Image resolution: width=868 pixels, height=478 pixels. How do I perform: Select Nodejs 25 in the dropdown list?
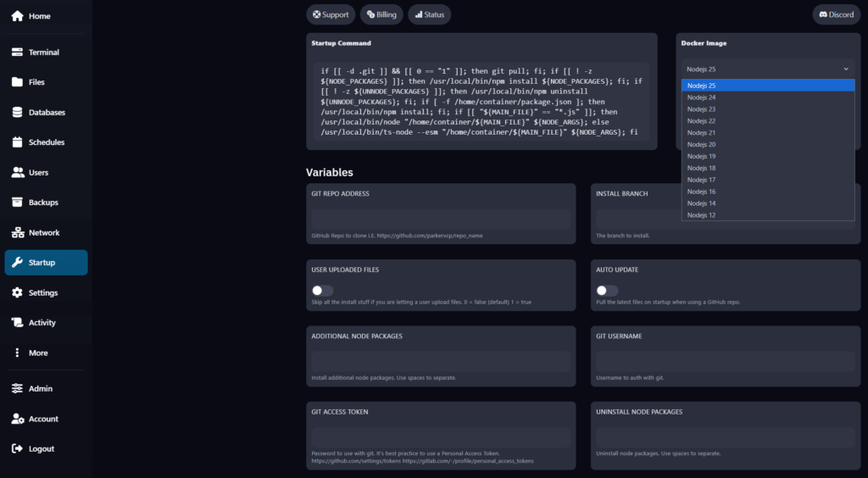click(768, 86)
